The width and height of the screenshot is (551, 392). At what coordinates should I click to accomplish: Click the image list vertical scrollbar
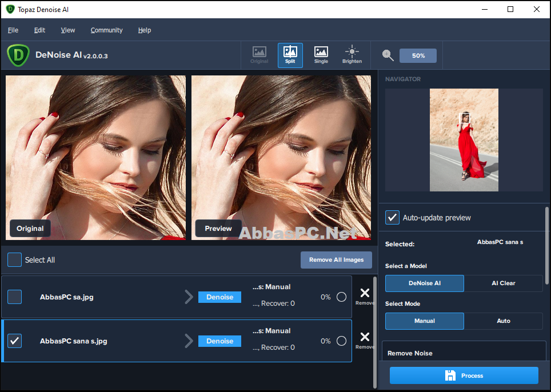point(375,332)
